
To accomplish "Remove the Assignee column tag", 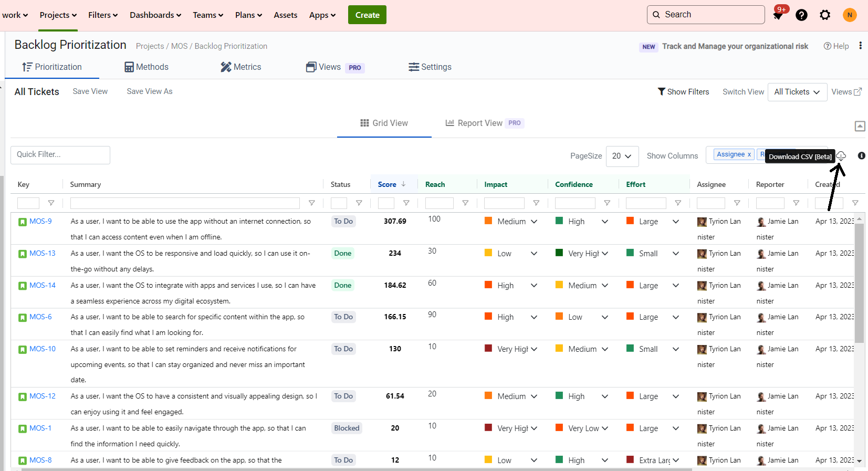I will click(x=749, y=154).
